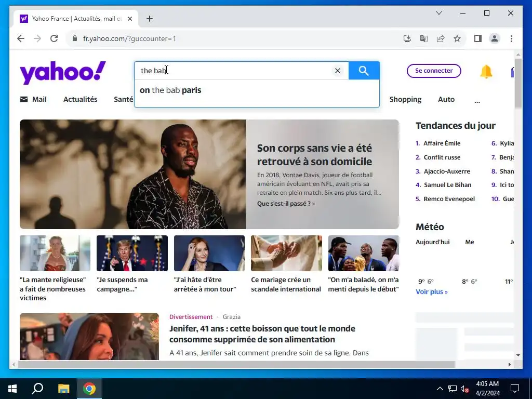Click the vertical page scrollbar thumb
Viewport: 532px width, 399px height.
[x=518, y=83]
